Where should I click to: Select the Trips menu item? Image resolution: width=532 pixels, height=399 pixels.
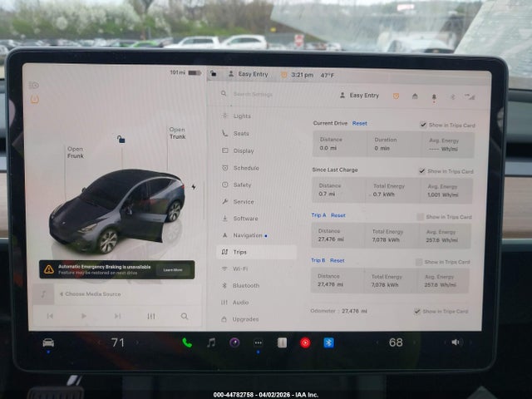257,252
